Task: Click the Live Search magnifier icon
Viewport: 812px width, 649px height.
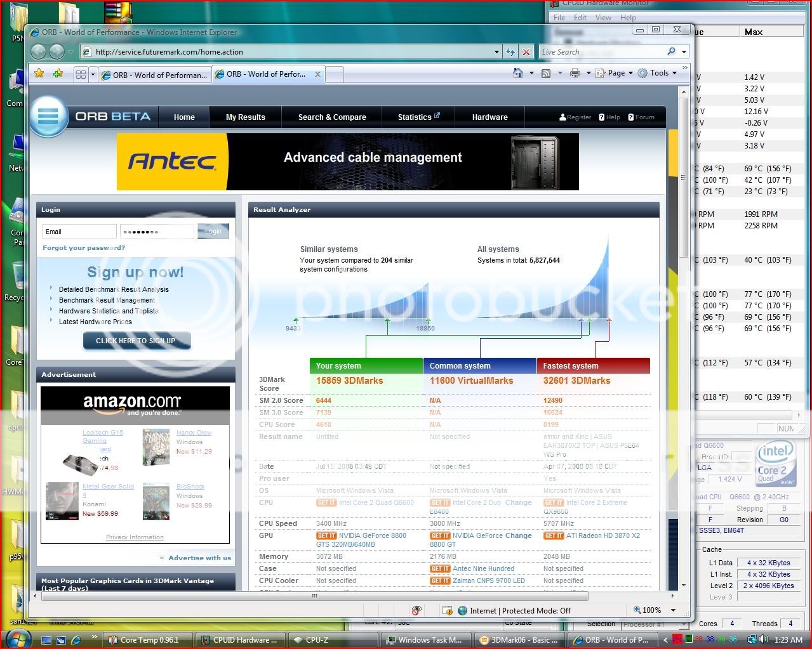Action: [671, 51]
